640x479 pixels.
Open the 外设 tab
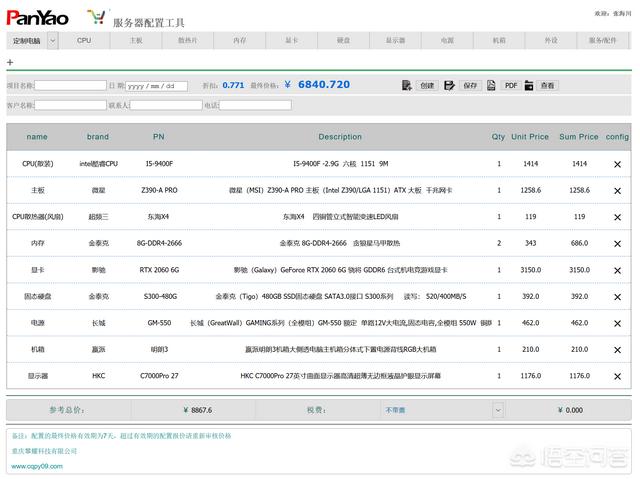(551, 40)
